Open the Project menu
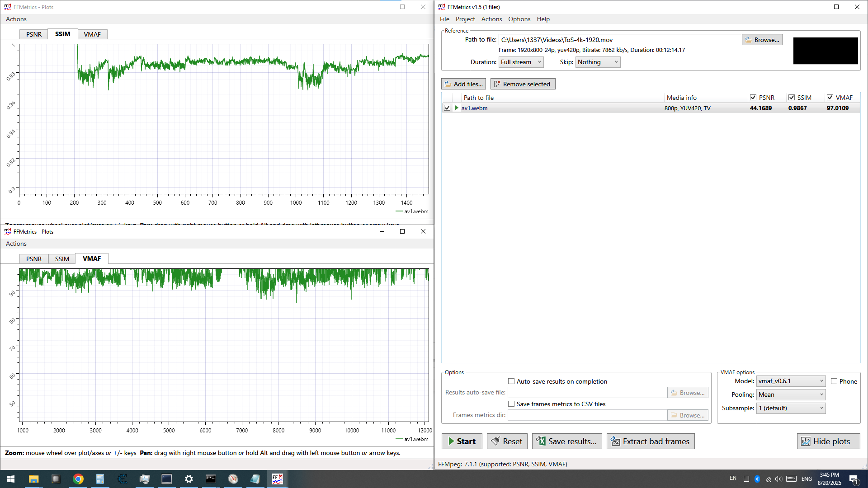Image resolution: width=868 pixels, height=488 pixels. (x=465, y=19)
